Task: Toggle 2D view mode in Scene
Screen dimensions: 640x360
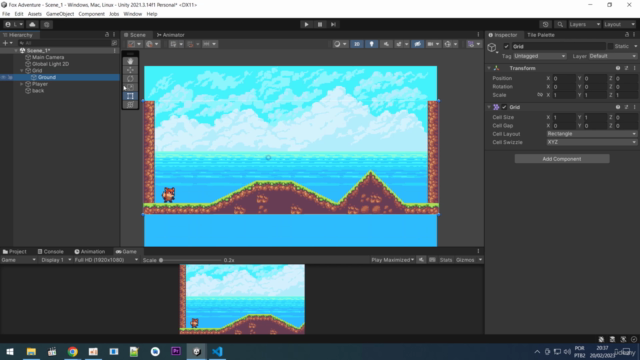Action: 357,44
